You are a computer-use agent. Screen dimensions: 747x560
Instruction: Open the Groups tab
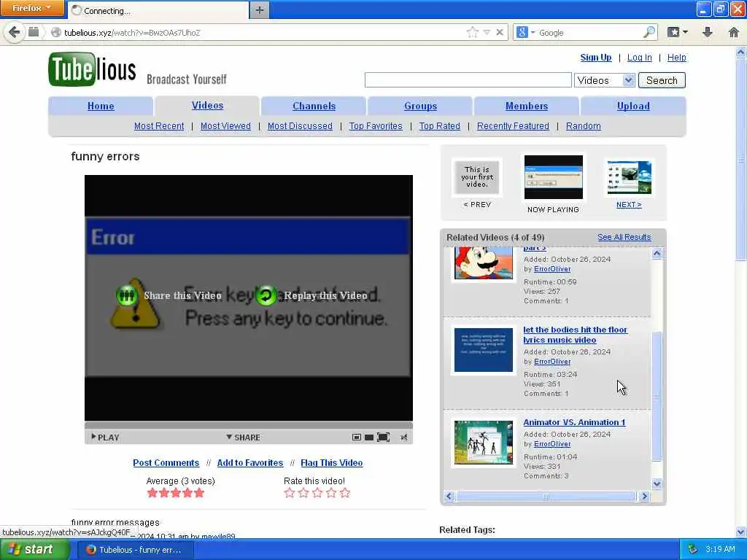click(x=420, y=106)
